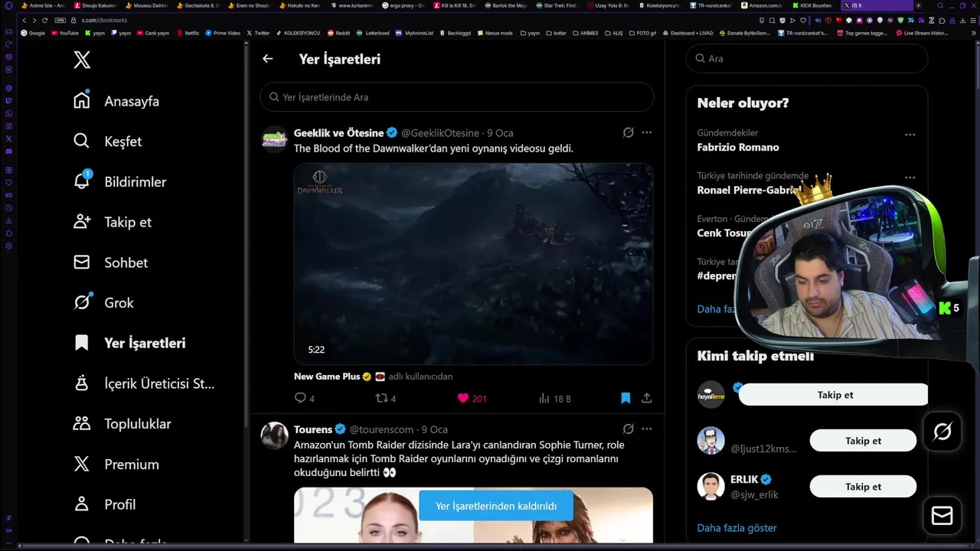Open more options on Tourens post
The image size is (980, 551).
coord(647,429)
